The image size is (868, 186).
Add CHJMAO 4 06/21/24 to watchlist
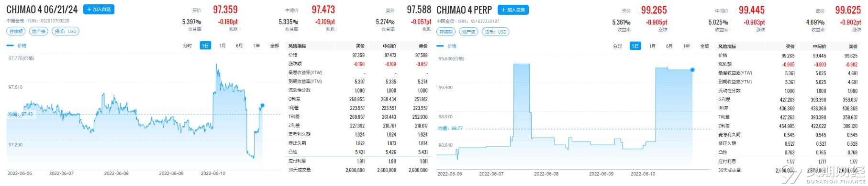tap(99, 9)
